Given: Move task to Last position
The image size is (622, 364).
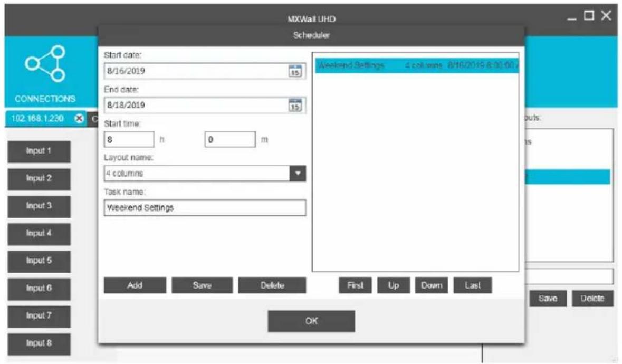Looking at the screenshot, I should tap(473, 285).
